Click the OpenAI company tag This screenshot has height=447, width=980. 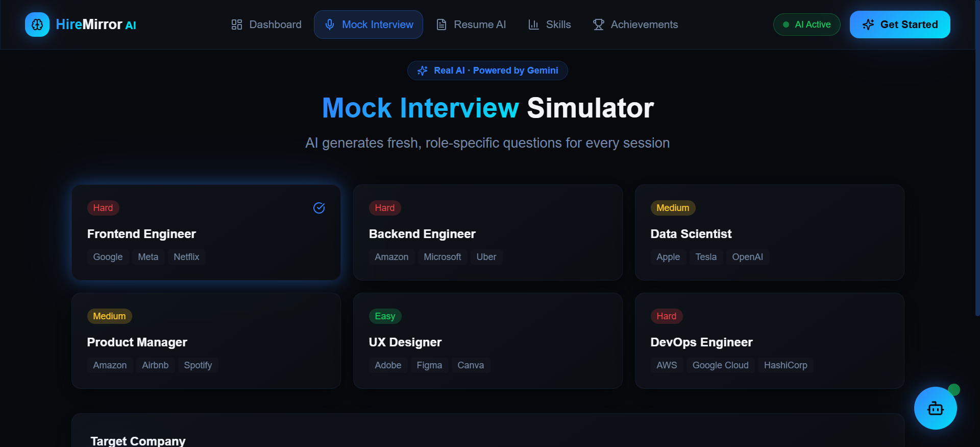748,257
